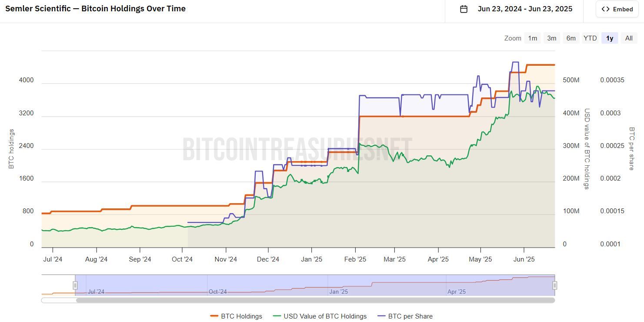Viewport: 644px width, 322px height.
Task: Select the 1y zoom range
Action: click(x=610, y=38)
